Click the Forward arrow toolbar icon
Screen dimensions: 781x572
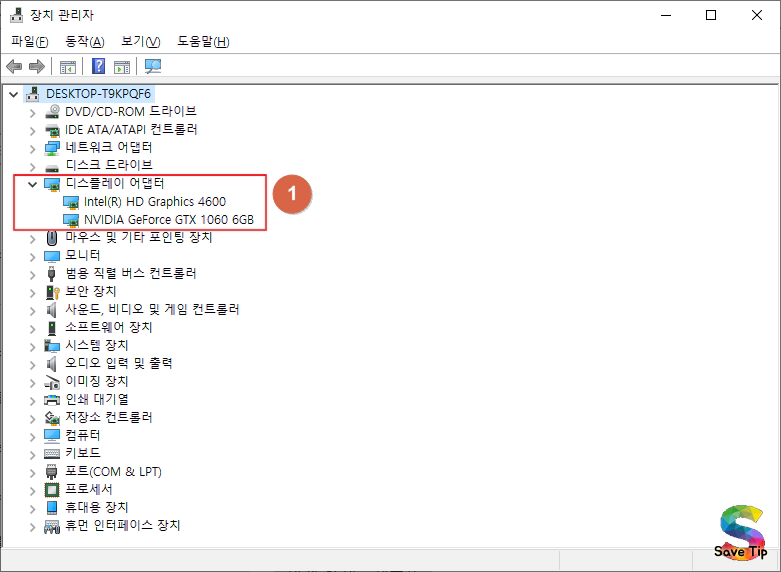[x=37, y=66]
